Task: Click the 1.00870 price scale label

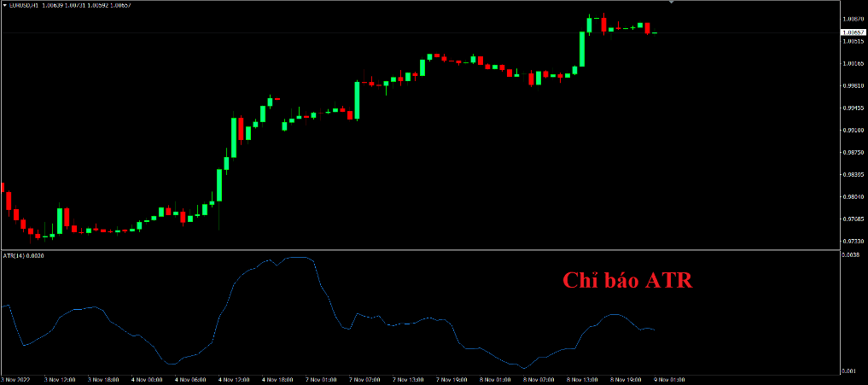Action: 853,20
